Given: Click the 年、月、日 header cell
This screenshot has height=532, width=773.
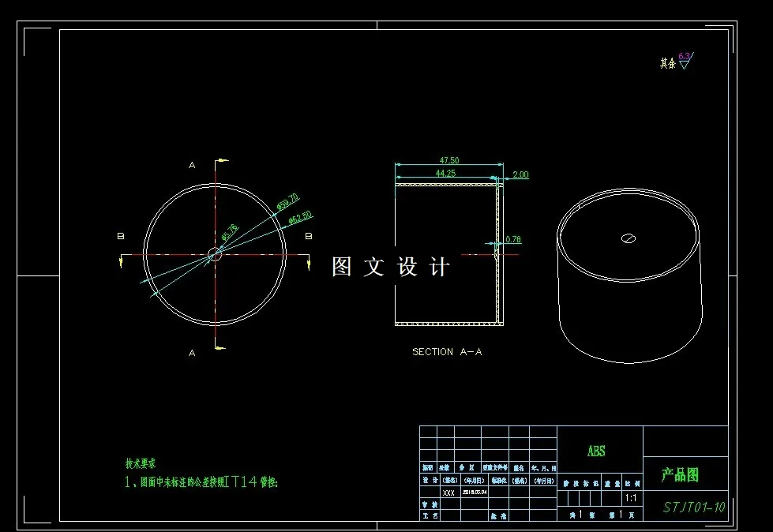Looking at the screenshot, I should 544,468.
